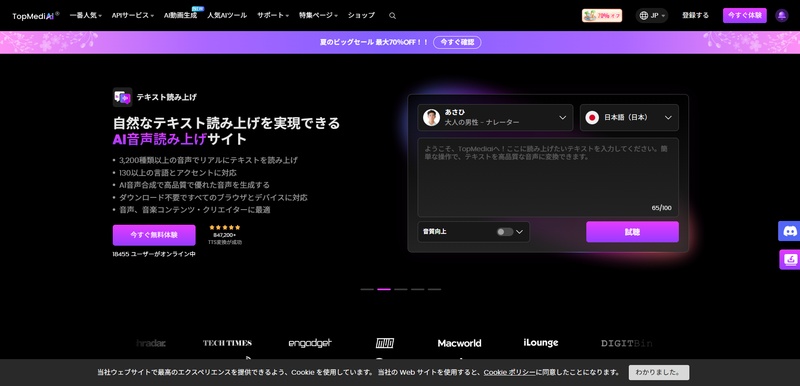Click the 70% off promo badge

(x=602, y=16)
